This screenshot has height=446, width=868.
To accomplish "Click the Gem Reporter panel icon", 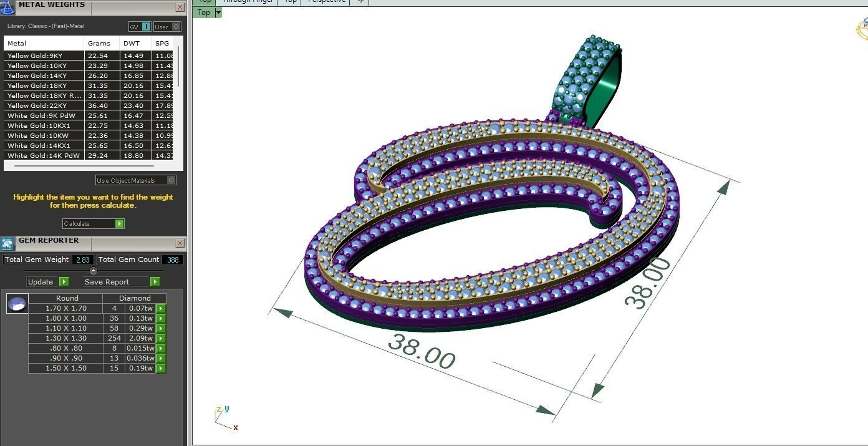I will pos(7,243).
